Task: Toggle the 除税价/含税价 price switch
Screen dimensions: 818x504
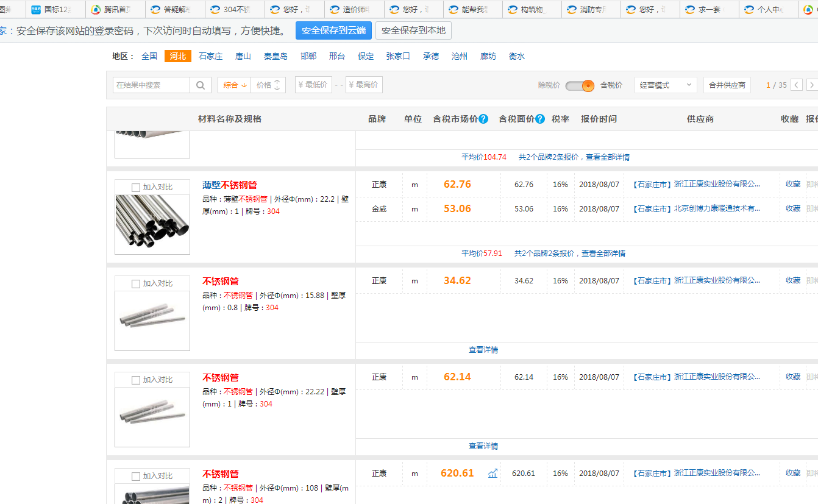Action: click(x=580, y=85)
